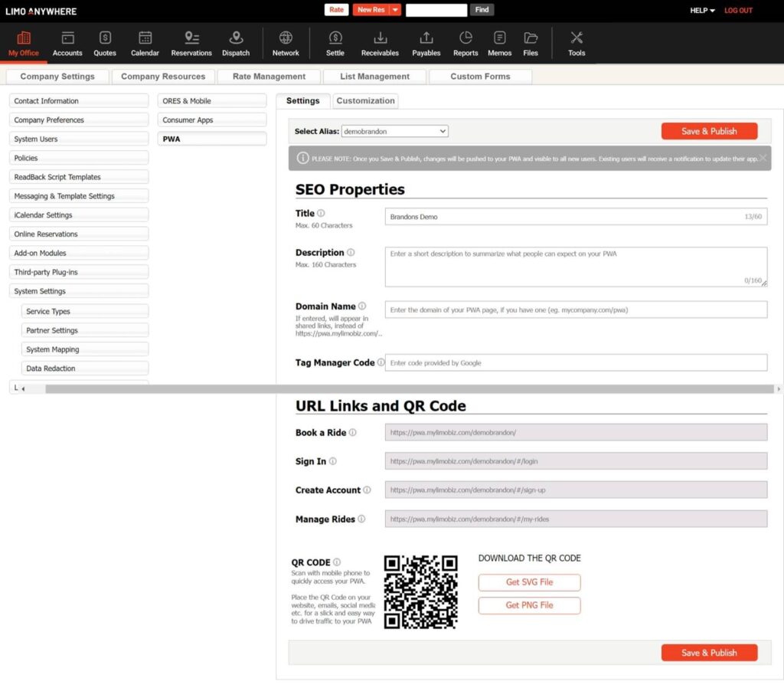
Task: Open the Online Reservations settings
Action: pyautogui.click(x=79, y=234)
